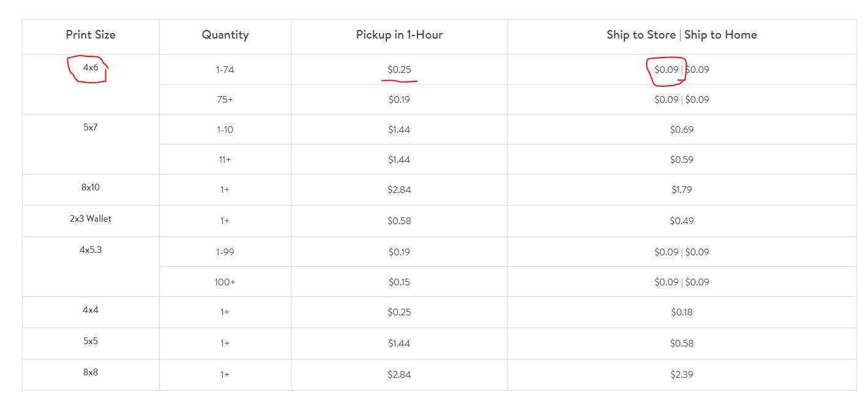Click the $1.79 shipping price
868x406 pixels.
(682, 190)
